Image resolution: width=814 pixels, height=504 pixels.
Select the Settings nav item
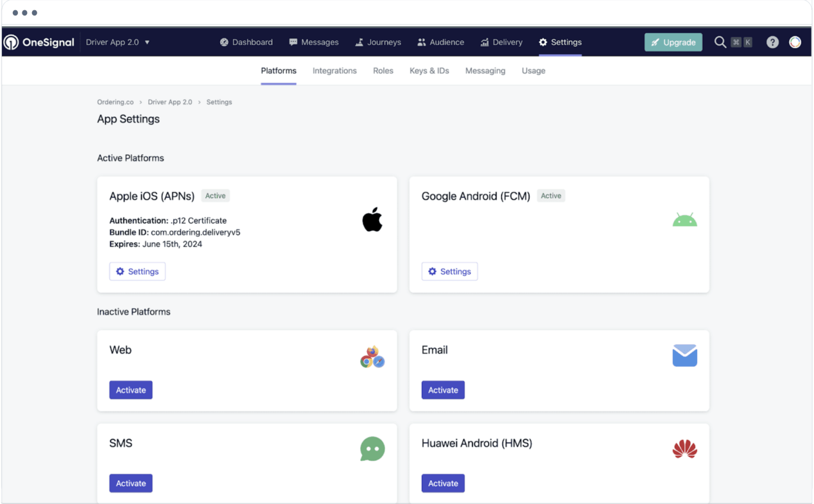click(x=560, y=42)
